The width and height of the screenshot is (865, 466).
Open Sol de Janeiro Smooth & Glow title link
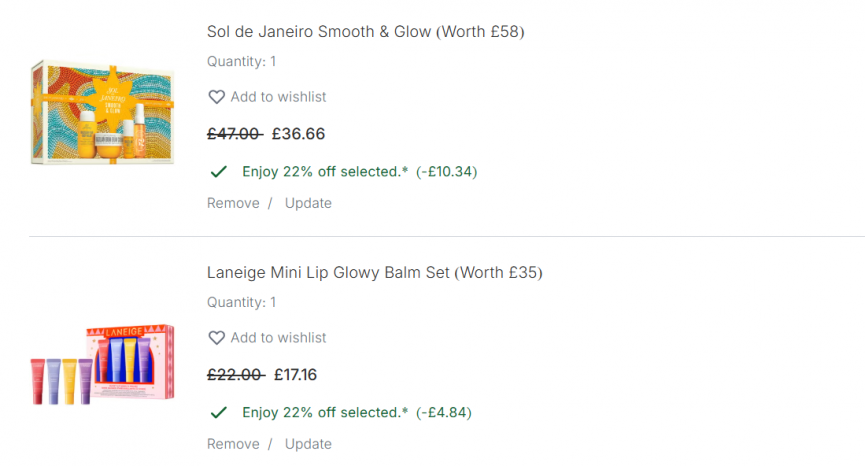click(x=365, y=32)
